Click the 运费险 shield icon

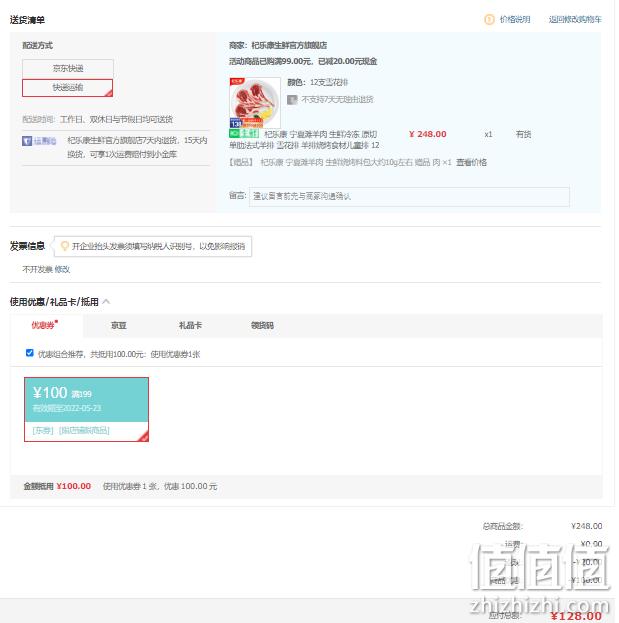[x=27, y=141]
